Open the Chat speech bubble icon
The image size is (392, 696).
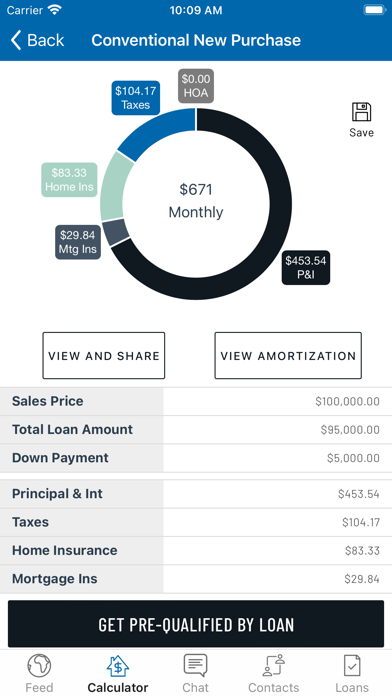point(195,666)
